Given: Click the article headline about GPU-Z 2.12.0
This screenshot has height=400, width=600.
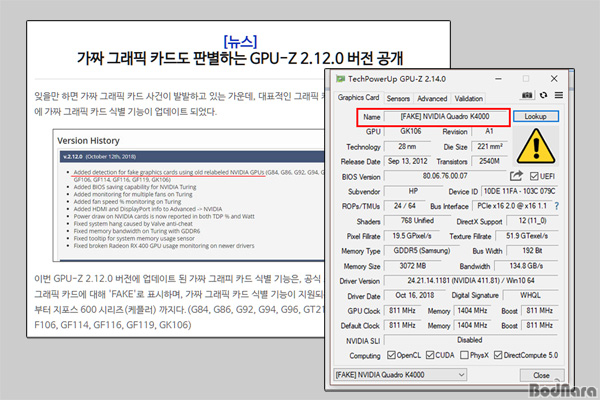Looking at the screenshot, I should (240, 58).
